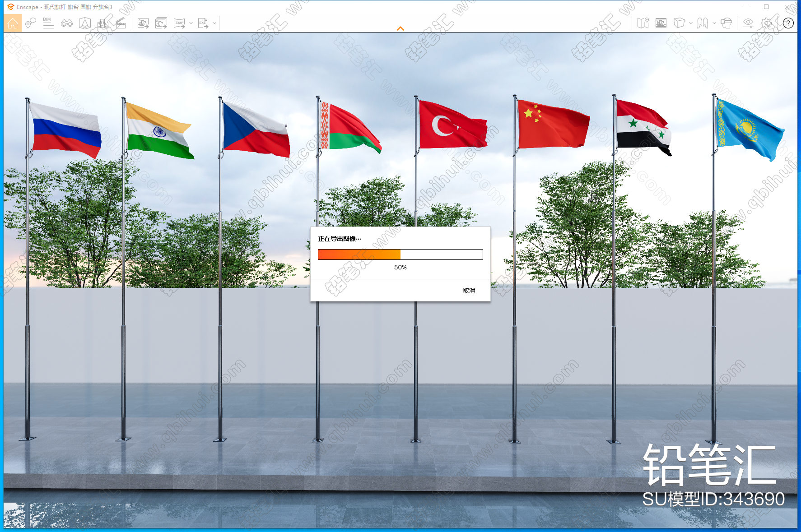
Task: Open the help question mark icon
Action: [x=788, y=23]
